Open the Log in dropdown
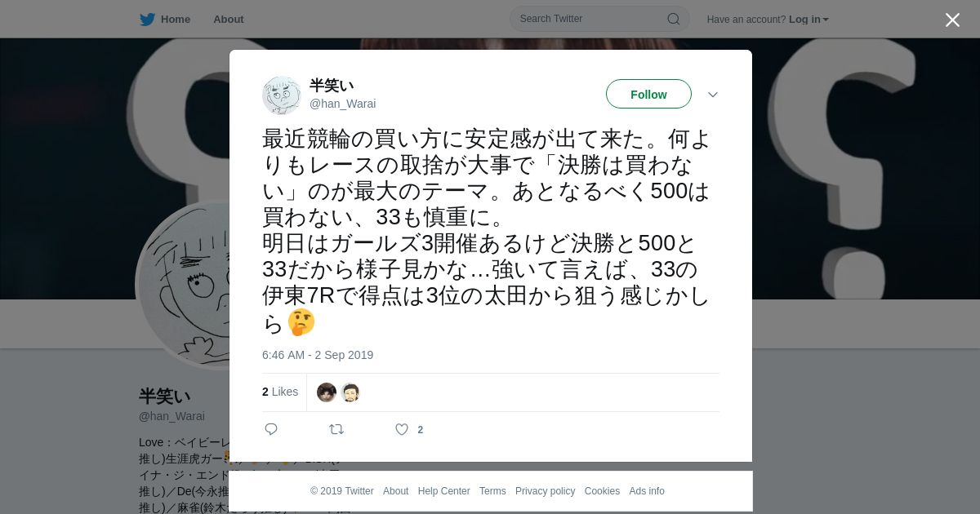This screenshot has width=980, height=514. click(808, 20)
